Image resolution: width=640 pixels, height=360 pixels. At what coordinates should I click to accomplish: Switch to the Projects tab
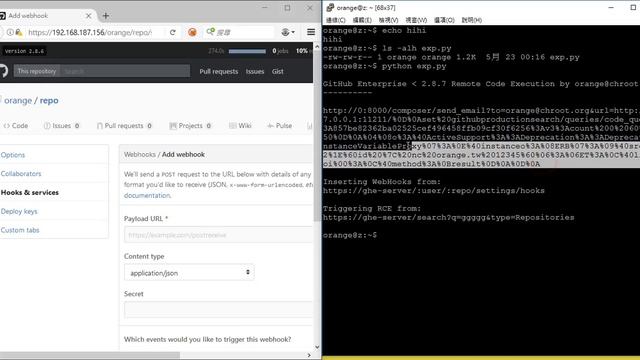pos(190,126)
